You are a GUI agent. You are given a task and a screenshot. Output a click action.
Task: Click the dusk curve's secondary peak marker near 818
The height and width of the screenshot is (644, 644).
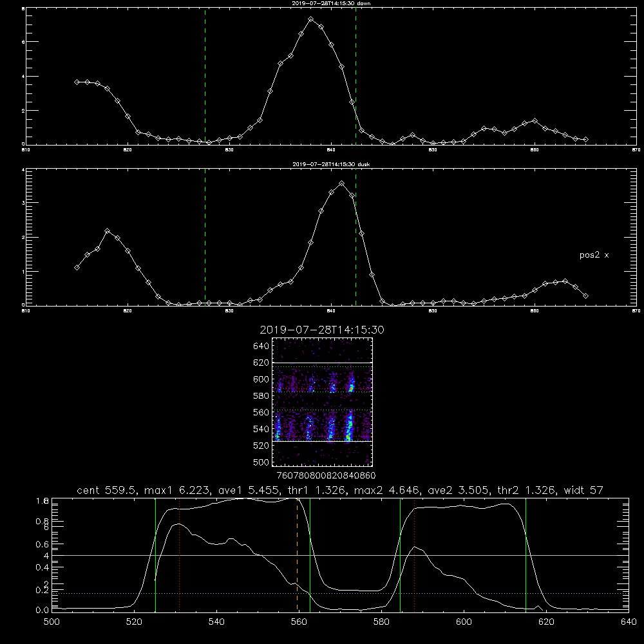[x=107, y=231]
